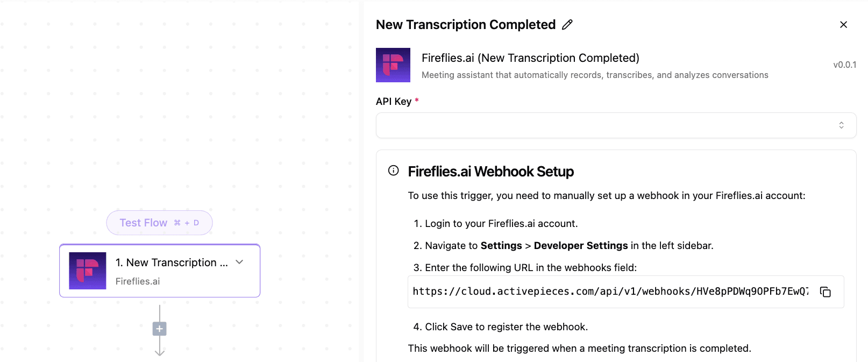Screen dimensions: 868x362
Task: Click the API Key field label
Action: (x=394, y=102)
